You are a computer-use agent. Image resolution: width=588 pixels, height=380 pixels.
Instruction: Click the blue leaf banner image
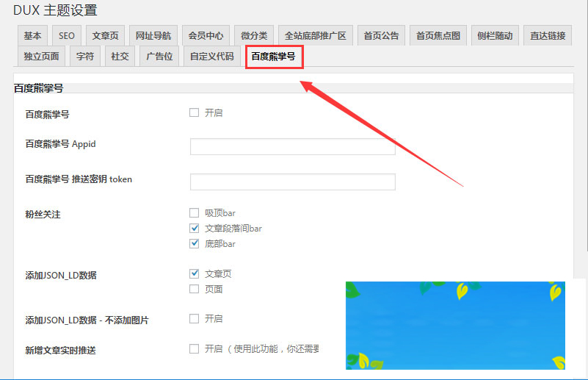click(455, 326)
